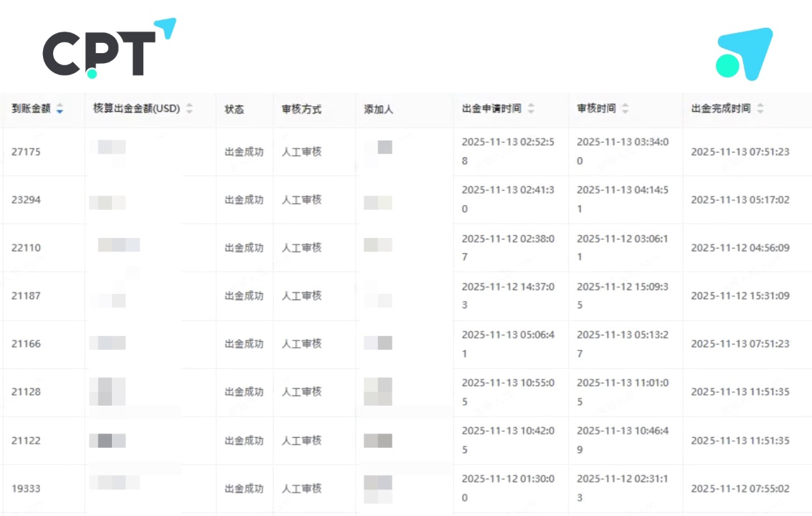The image size is (812, 516).
Task: Select the amount cell 19333
Action: click(x=26, y=489)
